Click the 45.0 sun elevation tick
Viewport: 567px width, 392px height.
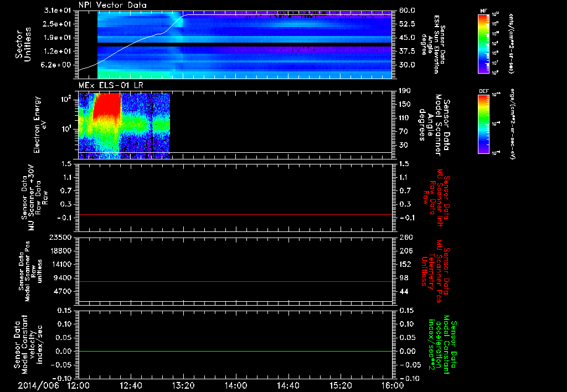click(407, 38)
